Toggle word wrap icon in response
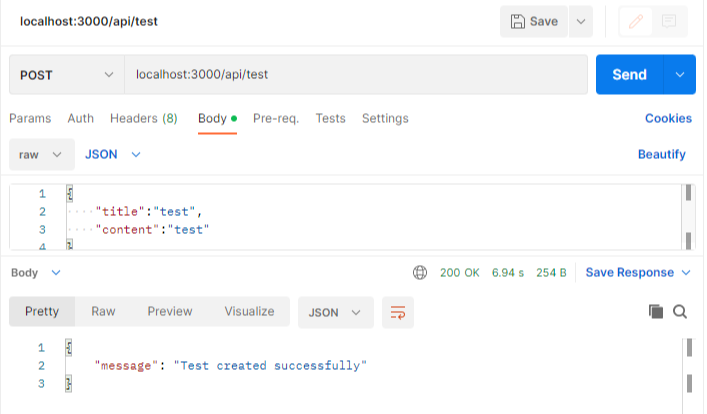Screen dimensions: 707x414 click(398, 312)
